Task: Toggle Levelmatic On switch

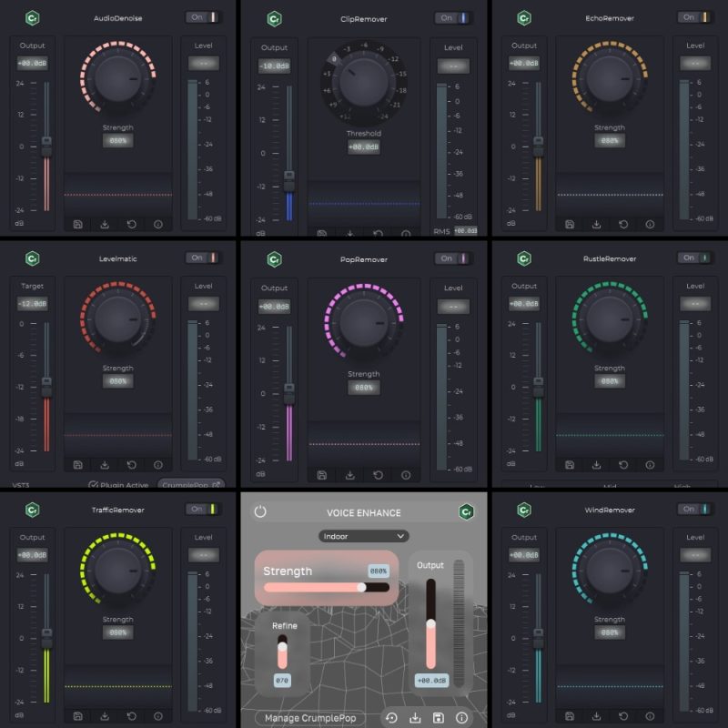Action: coord(202,258)
